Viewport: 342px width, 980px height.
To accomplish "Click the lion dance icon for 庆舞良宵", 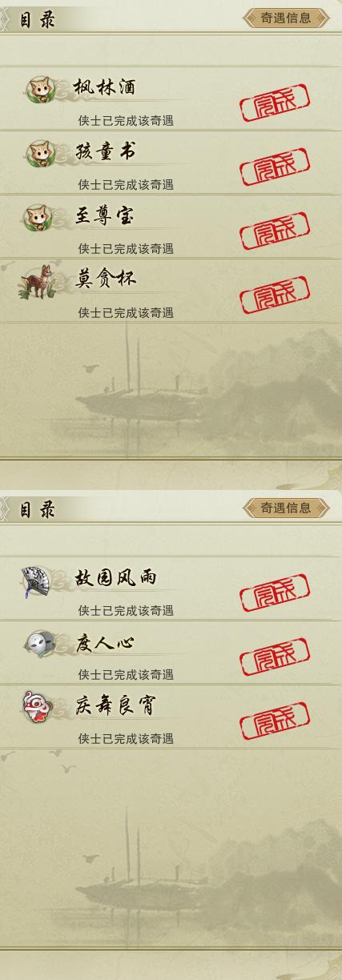I will pyautogui.click(x=38, y=707).
